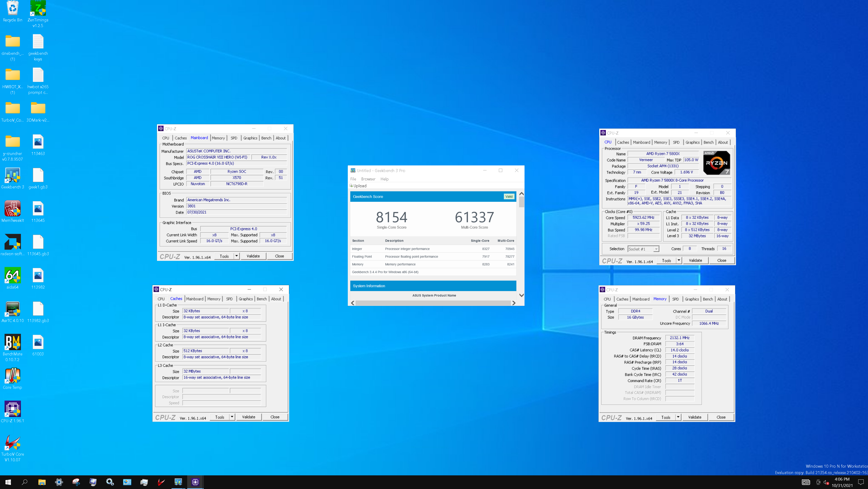This screenshot has width=868, height=489.
Task: Open Geekbench Browser menu
Action: (368, 179)
